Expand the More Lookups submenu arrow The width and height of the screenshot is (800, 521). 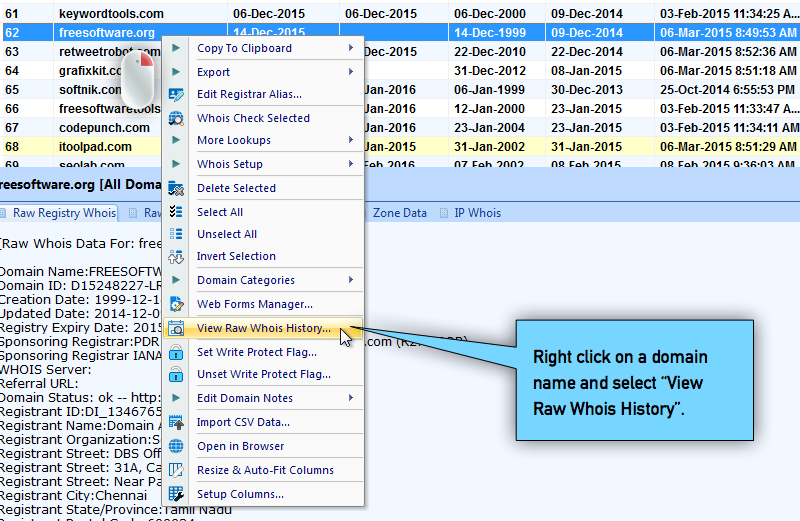click(x=351, y=140)
